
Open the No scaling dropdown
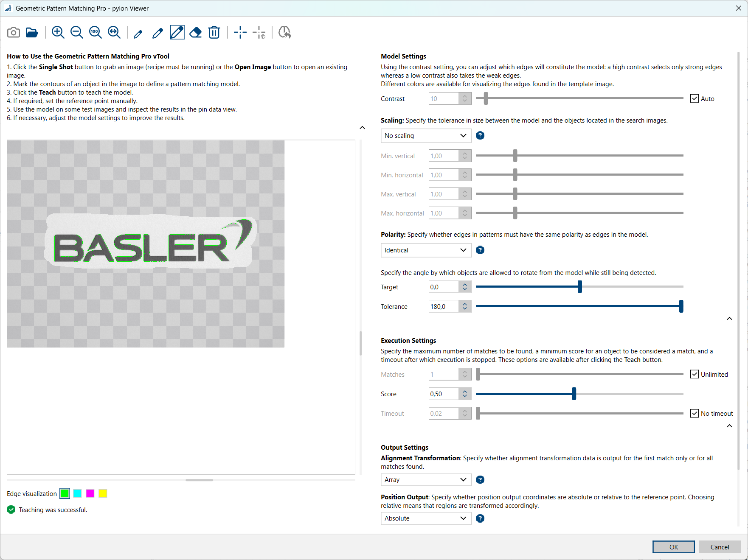click(426, 136)
